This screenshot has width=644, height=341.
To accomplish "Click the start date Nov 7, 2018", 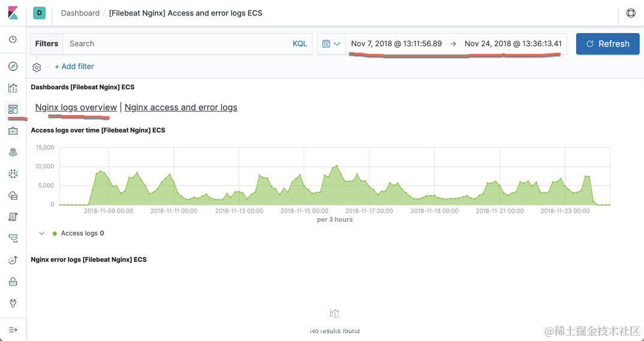I will point(396,44).
